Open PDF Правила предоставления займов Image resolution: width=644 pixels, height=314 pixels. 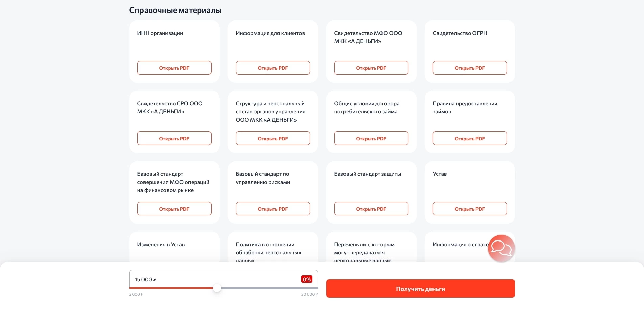tap(469, 138)
